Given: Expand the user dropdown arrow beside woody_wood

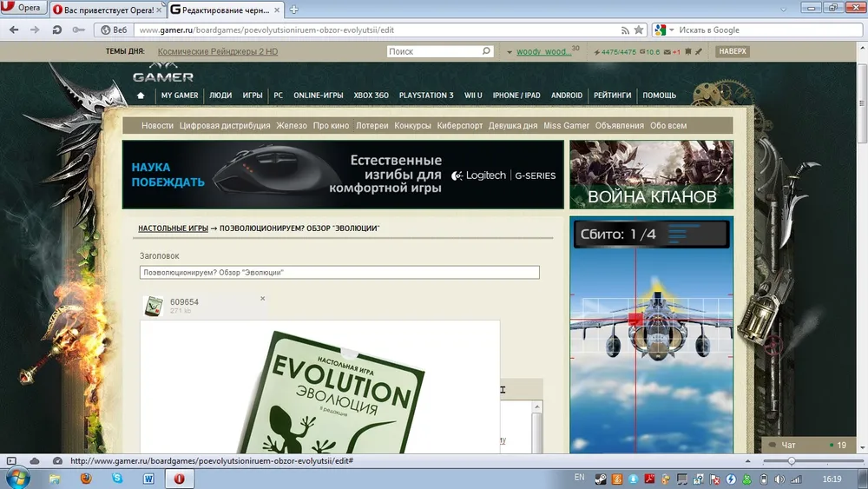Looking at the screenshot, I should coord(510,53).
